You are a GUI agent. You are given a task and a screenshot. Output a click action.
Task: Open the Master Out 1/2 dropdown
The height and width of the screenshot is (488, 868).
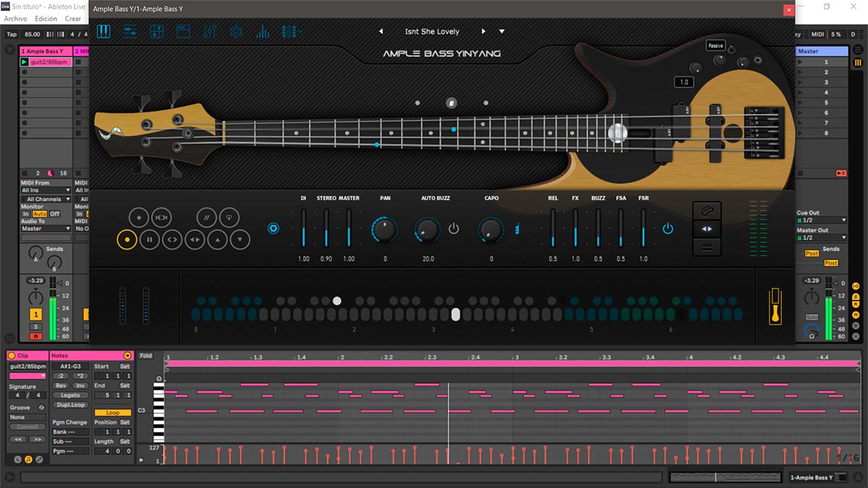point(822,238)
